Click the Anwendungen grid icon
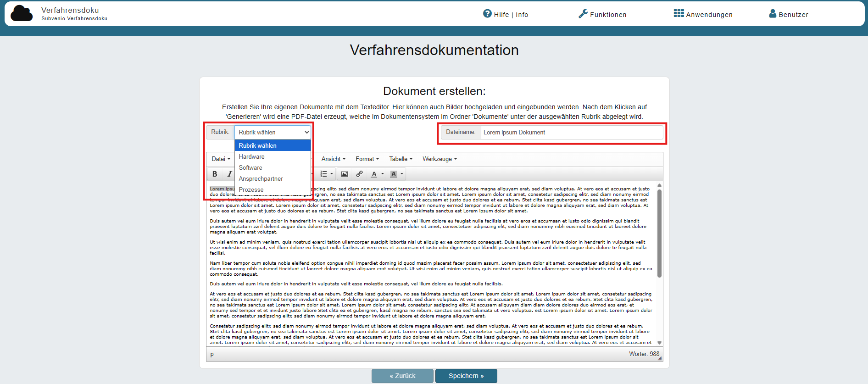Viewport: 868px width, 384px height. click(679, 13)
